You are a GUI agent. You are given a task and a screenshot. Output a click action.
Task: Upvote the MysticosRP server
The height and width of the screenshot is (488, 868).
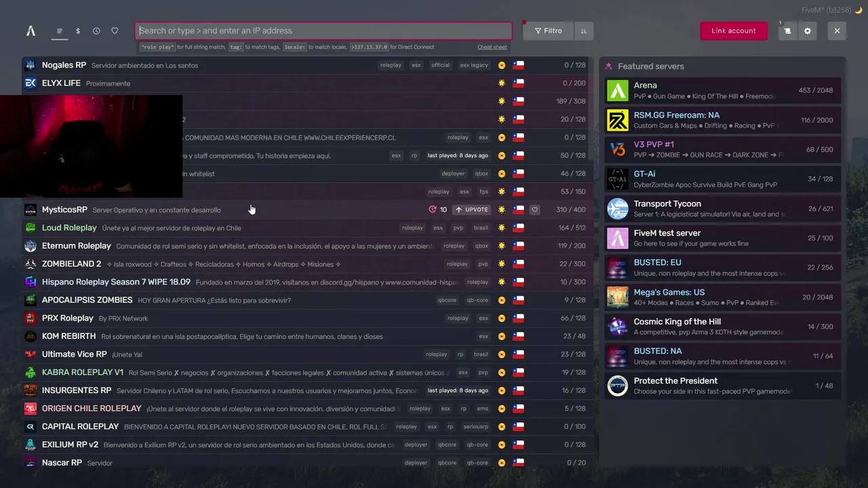[472, 209]
